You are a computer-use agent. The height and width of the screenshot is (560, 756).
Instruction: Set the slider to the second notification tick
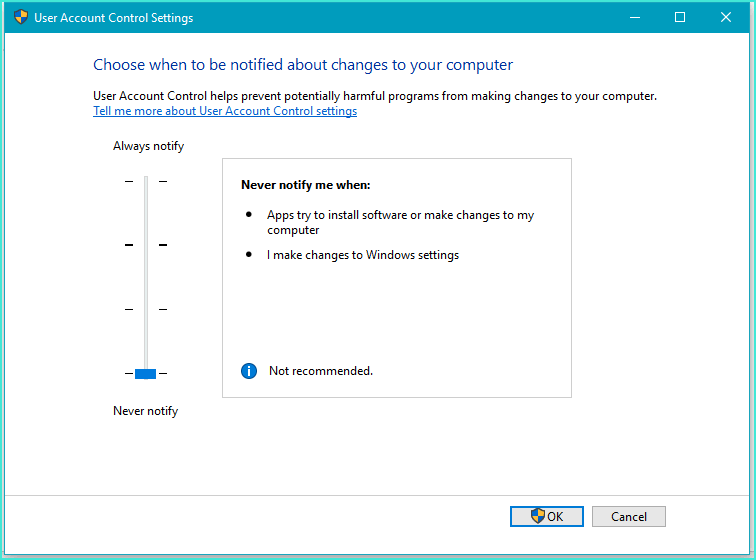146,245
